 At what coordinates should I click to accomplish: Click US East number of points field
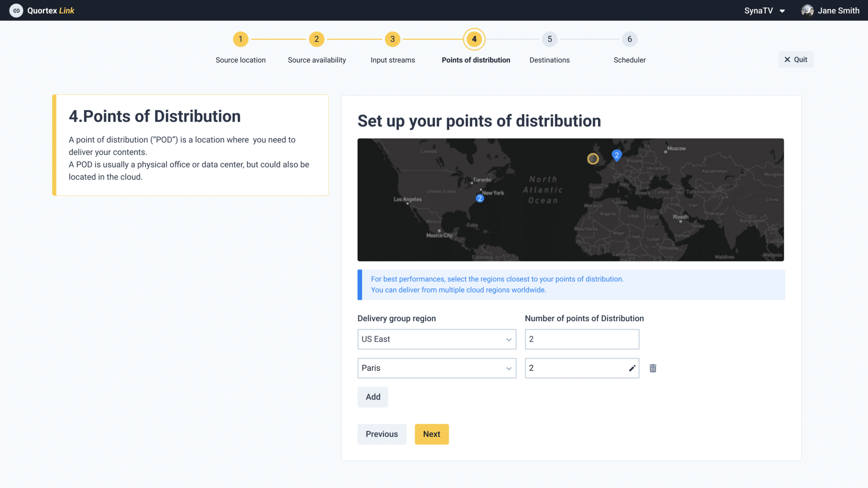click(x=581, y=339)
